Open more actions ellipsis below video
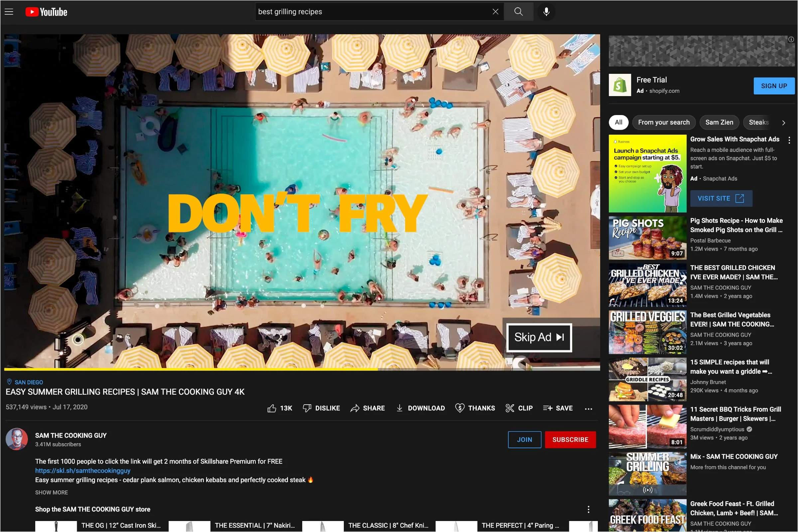The width and height of the screenshot is (798, 532). (x=588, y=409)
